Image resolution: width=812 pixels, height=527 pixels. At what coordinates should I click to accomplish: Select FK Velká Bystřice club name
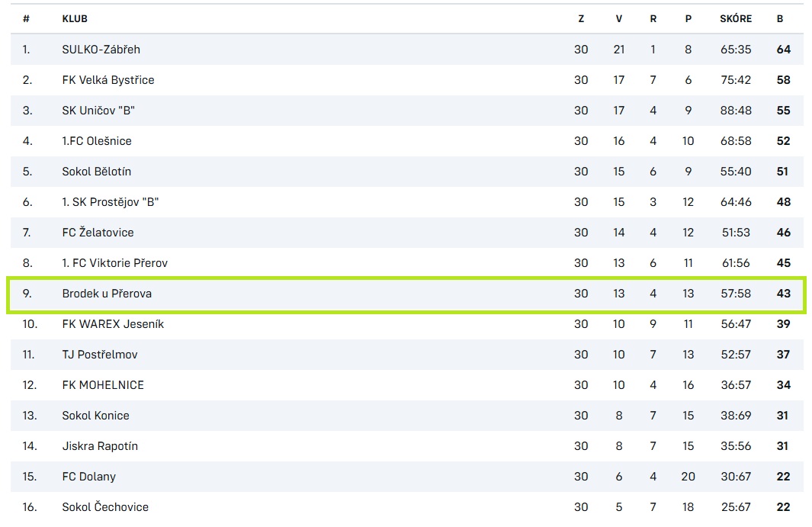[108, 80]
